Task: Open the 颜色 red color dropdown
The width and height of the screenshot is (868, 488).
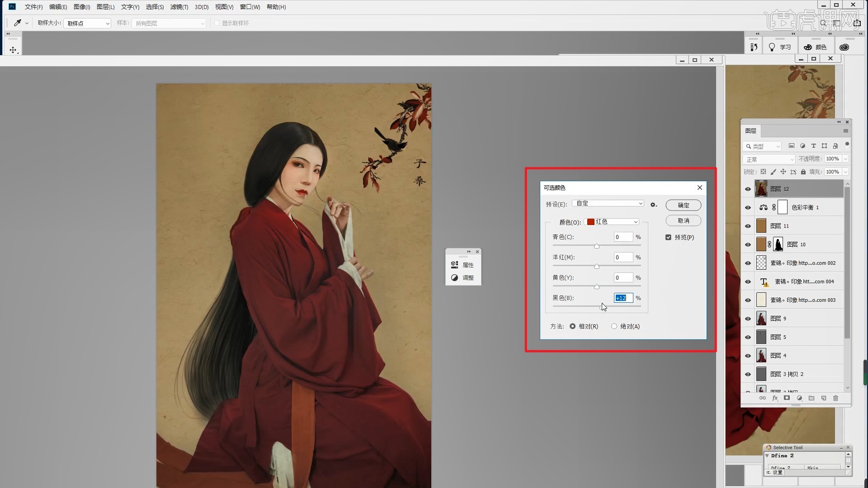Action: tap(613, 222)
